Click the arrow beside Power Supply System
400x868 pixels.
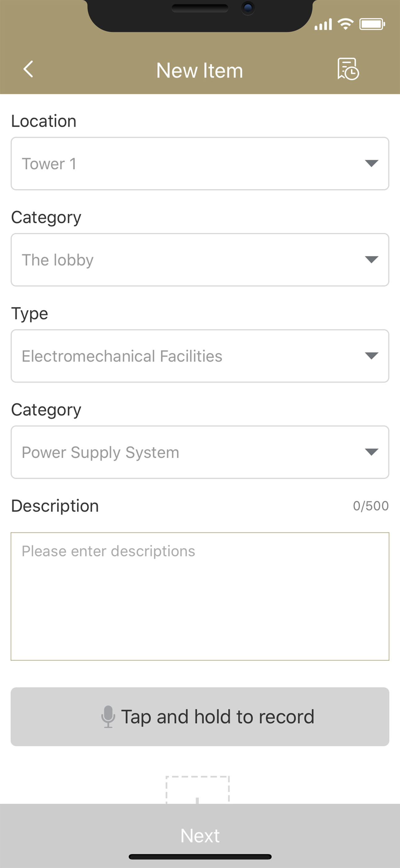pos(372,452)
